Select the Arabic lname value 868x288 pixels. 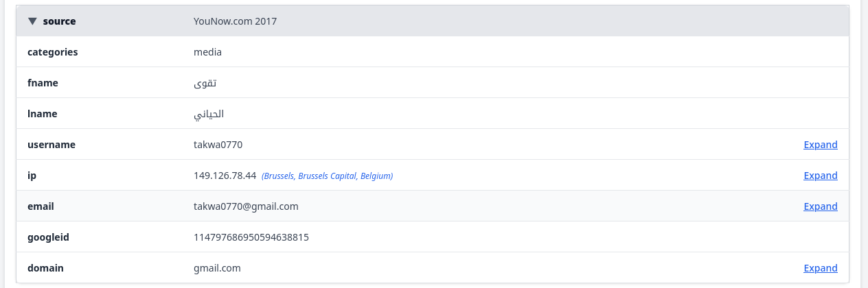pyautogui.click(x=209, y=114)
